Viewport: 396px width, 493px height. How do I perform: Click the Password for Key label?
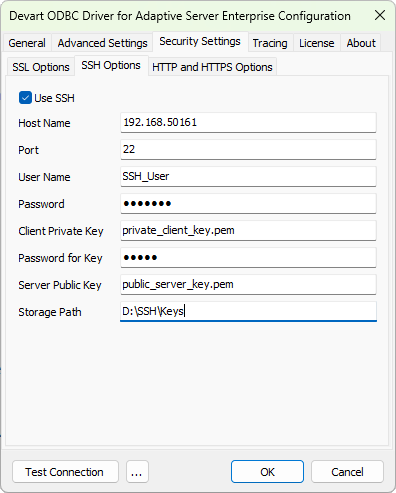click(x=60, y=258)
